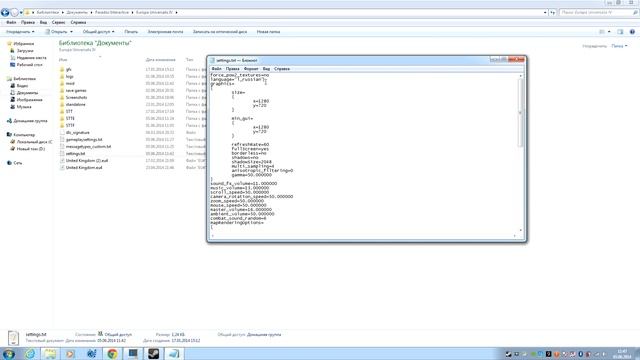This screenshot has width=640, height=360.
Task: Select the messagetypes_custom.txt file
Action: click(88, 147)
